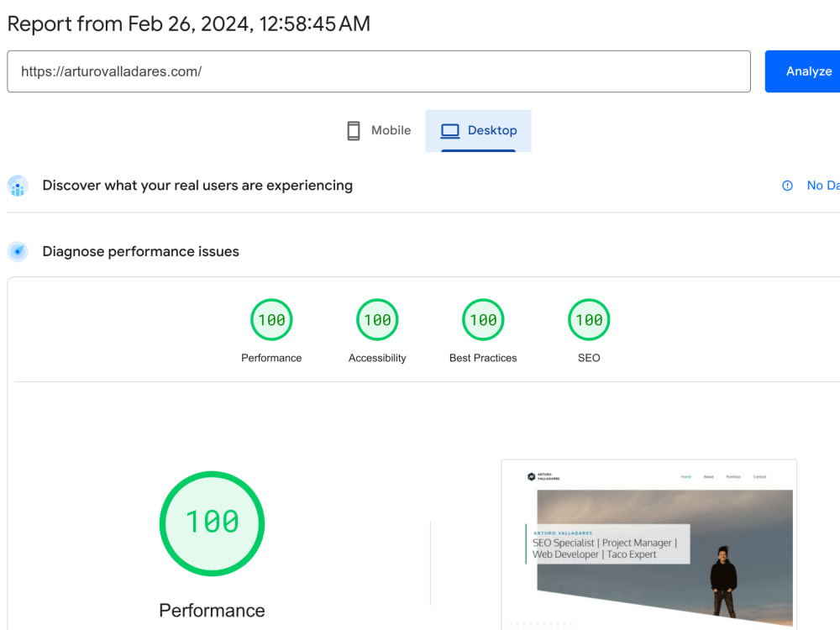Click the Analyze button
This screenshot has width=840, height=630.
point(802,71)
